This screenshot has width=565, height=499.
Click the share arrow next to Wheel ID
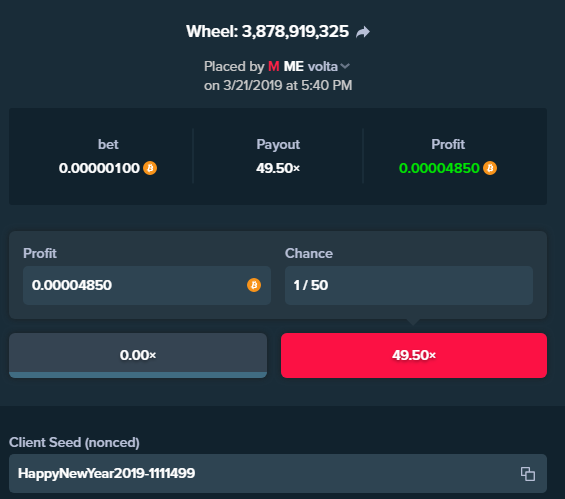point(362,32)
